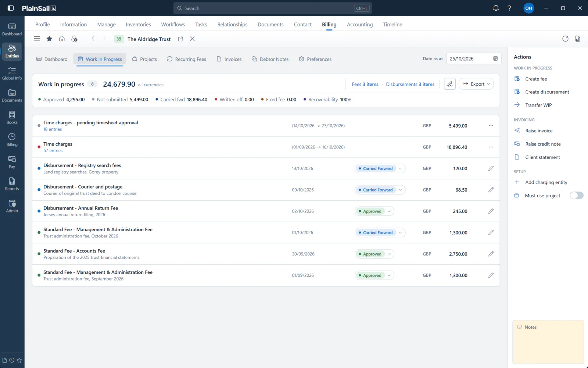This screenshot has width=588, height=368.
Task: Click the bulk edit pencil button beside Export
Action: click(450, 84)
